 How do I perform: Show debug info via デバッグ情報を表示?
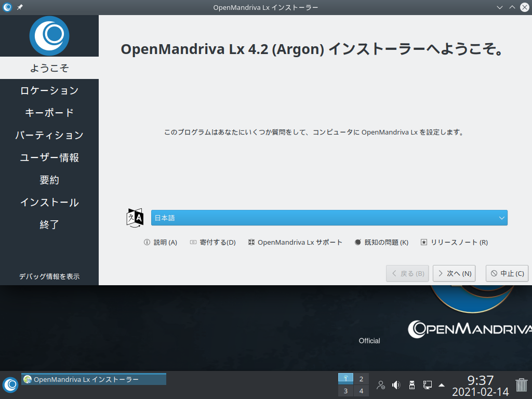tap(49, 276)
